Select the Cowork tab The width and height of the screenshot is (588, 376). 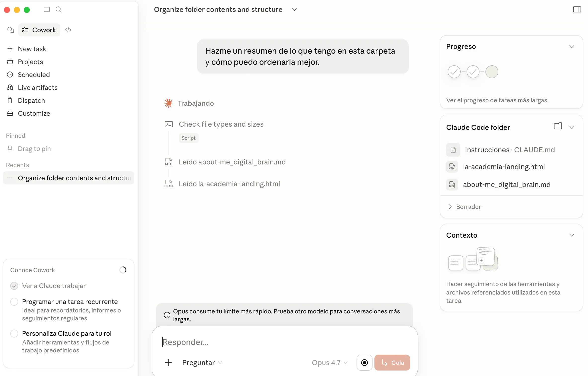click(x=39, y=30)
